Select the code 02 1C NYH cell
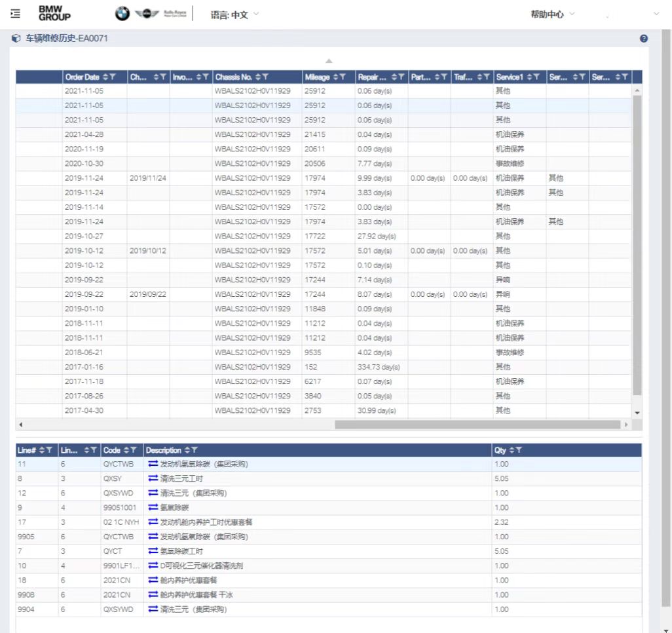This screenshot has width=672, height=633. (122, 522)
